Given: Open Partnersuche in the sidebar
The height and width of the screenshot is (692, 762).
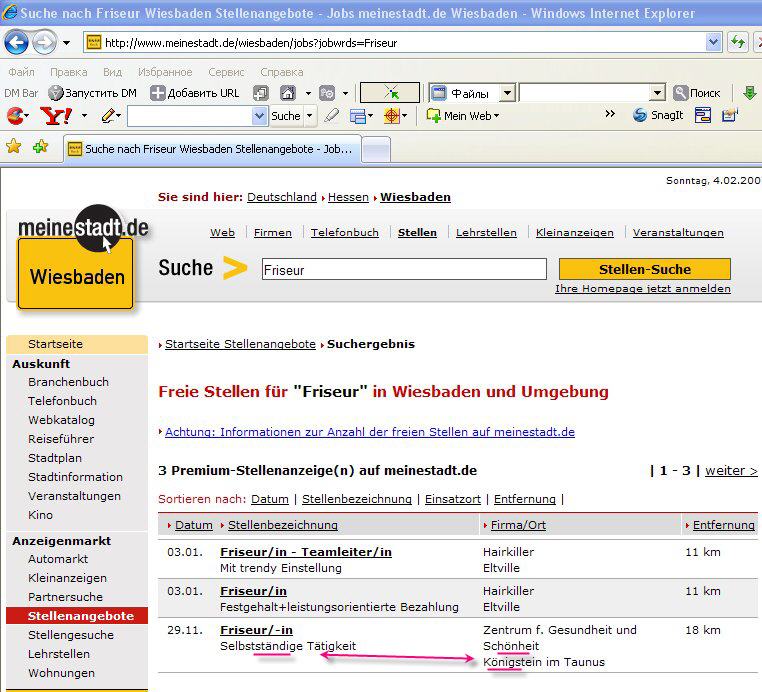Looking at the screenshot, I should pyautogui.click(x=65, y=597).
